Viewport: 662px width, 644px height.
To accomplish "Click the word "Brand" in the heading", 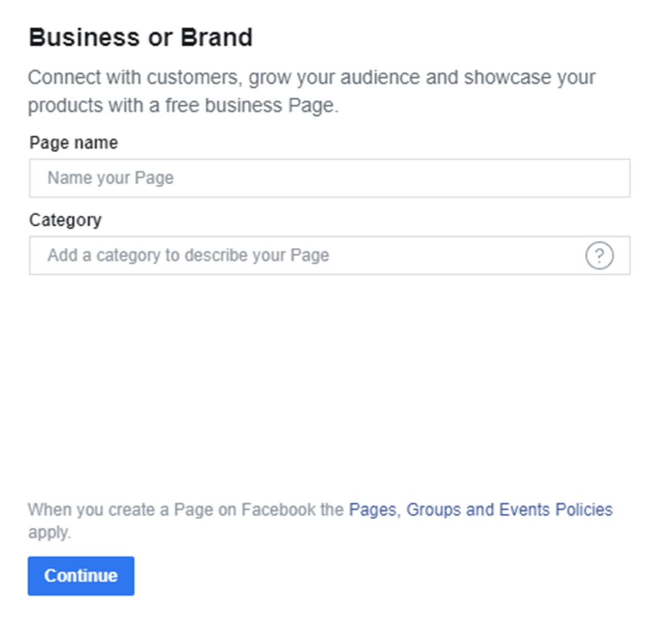I will point(216,38).
